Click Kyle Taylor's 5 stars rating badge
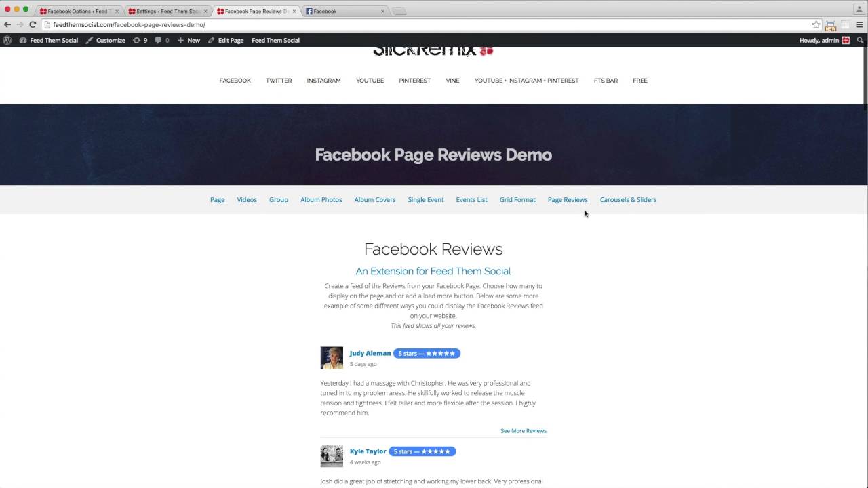 point(422,451)
